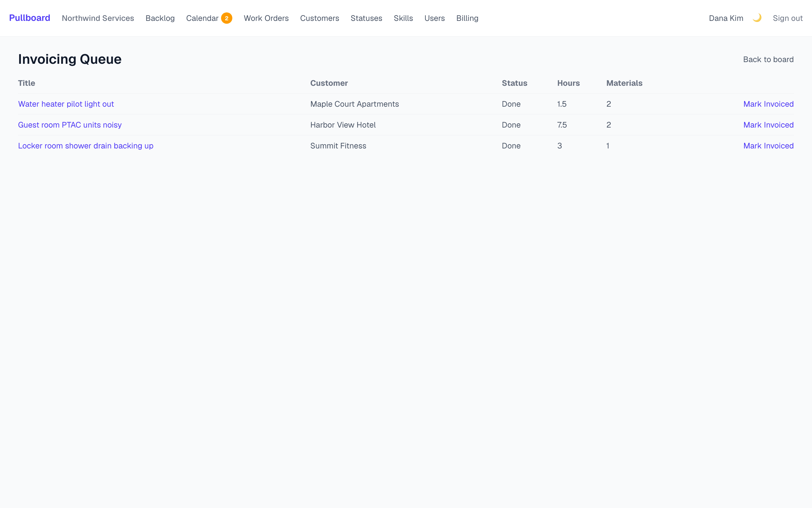Screen dimensions: 812x508
Task: Click the Materials column header
Action: (624, 83)
